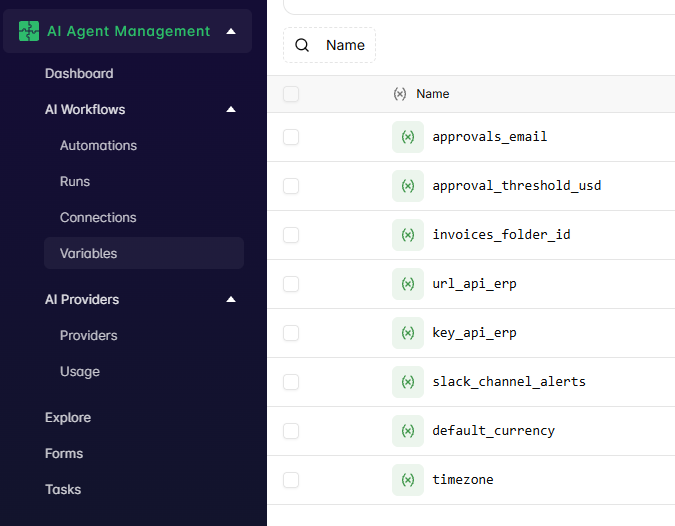Select Variables in the sidebar
The height and width of the screenshot is (526, 675).
pyautogui.click(x=144, y=253)
